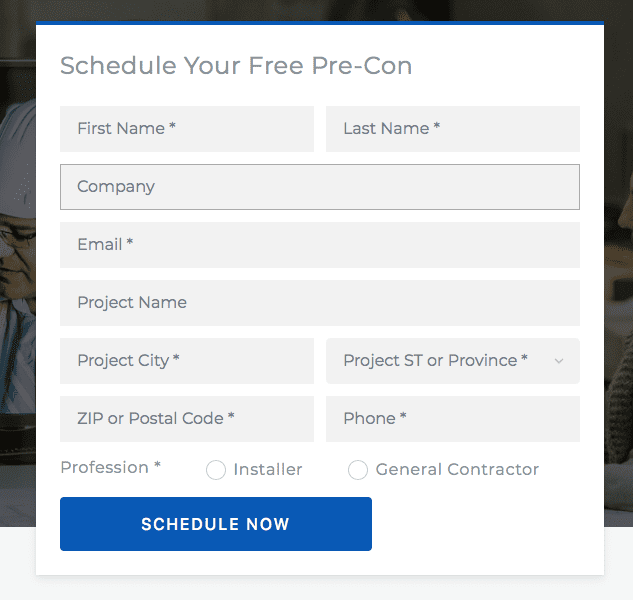The width and height of the screenshot is (633, 600).
Task: Click the chevron arrow in the Province selector
Action: coord(558,361)
